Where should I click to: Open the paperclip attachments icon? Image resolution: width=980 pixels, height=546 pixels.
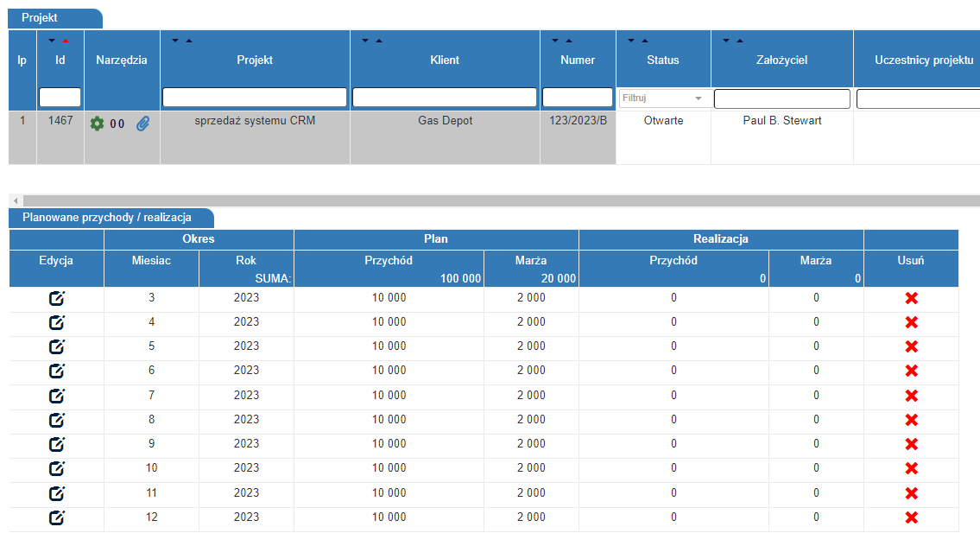(x=143, y=124)
